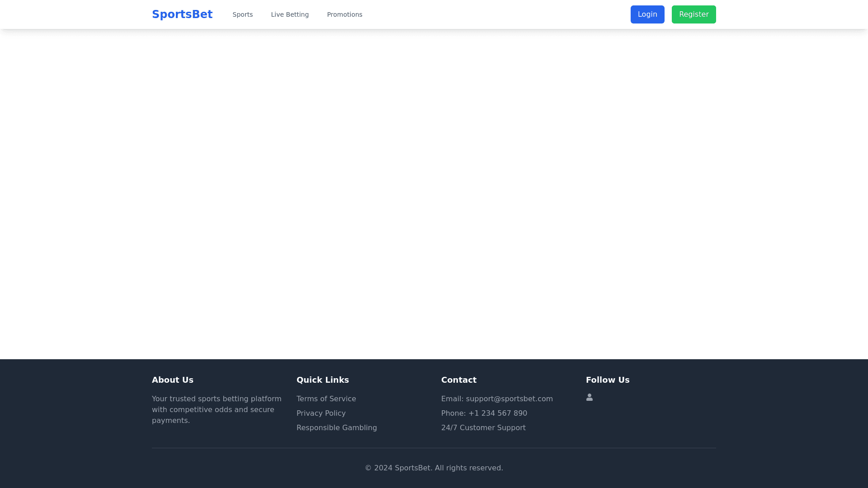
Task: Click the About Us heading
Action: tap(172, 380)
